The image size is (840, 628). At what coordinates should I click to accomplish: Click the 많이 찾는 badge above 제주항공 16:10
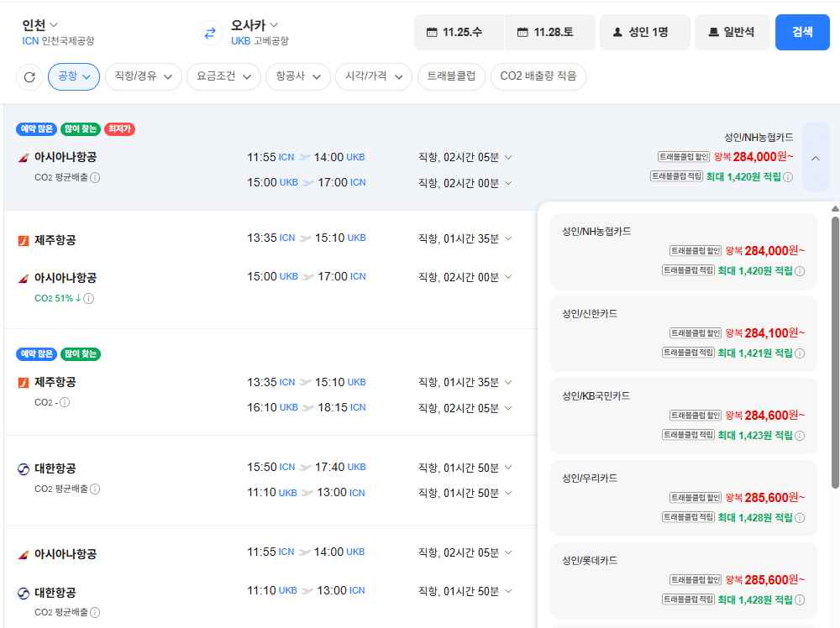point(81,354)
